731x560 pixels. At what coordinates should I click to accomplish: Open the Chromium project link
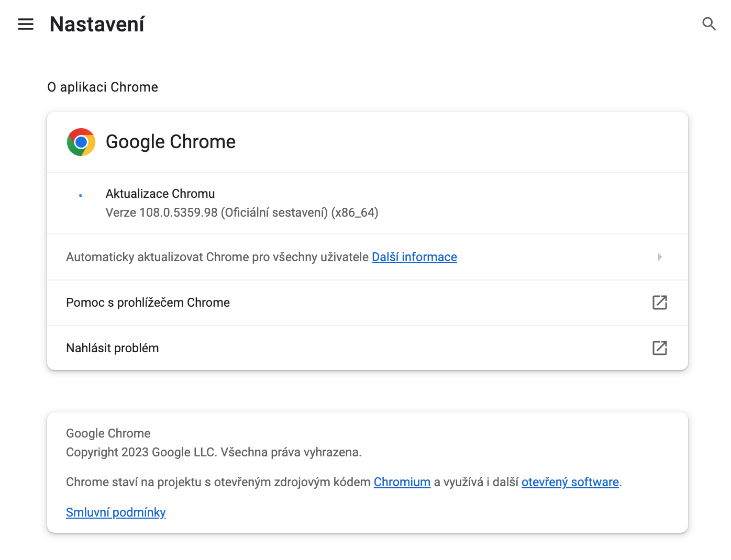pos(402,482)
